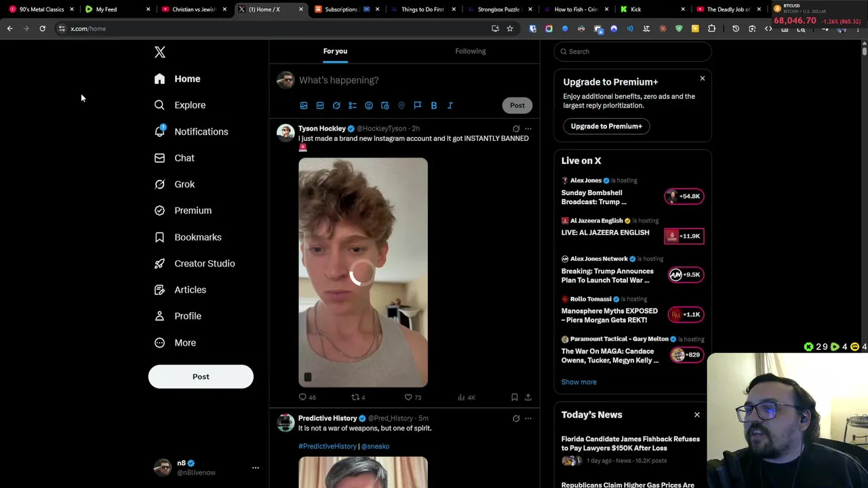
Task: Click the large white Post button in sidebar
Action: [201, 377]
